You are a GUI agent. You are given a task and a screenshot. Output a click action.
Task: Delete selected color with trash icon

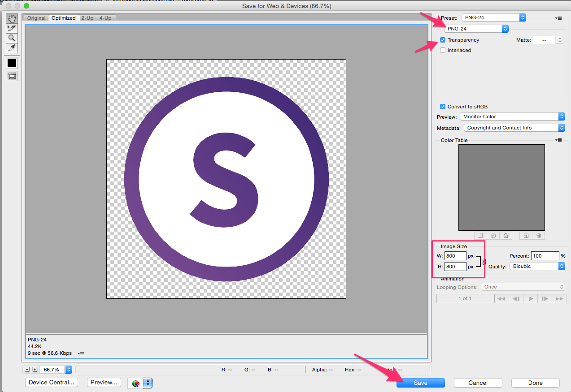pyautogui.click(x=539, y=236)
